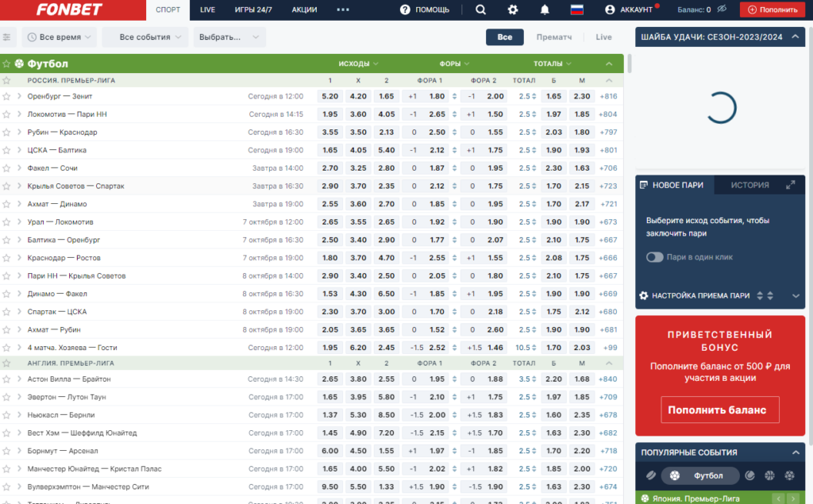
Task: Collapse Шайба удачи panel
Action: (795, 37)
